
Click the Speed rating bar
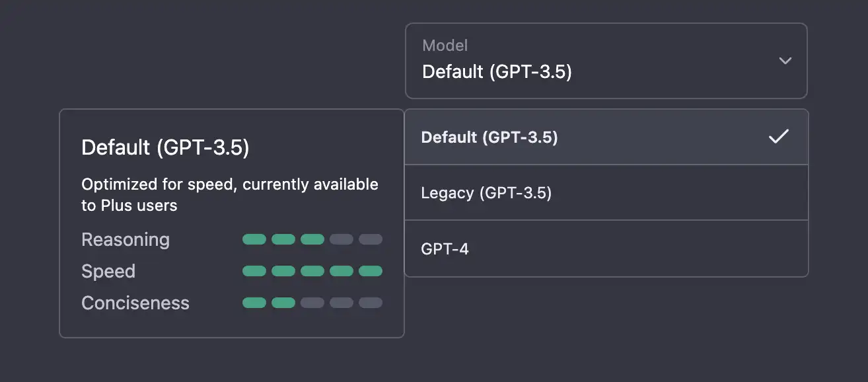coord(312,271)
